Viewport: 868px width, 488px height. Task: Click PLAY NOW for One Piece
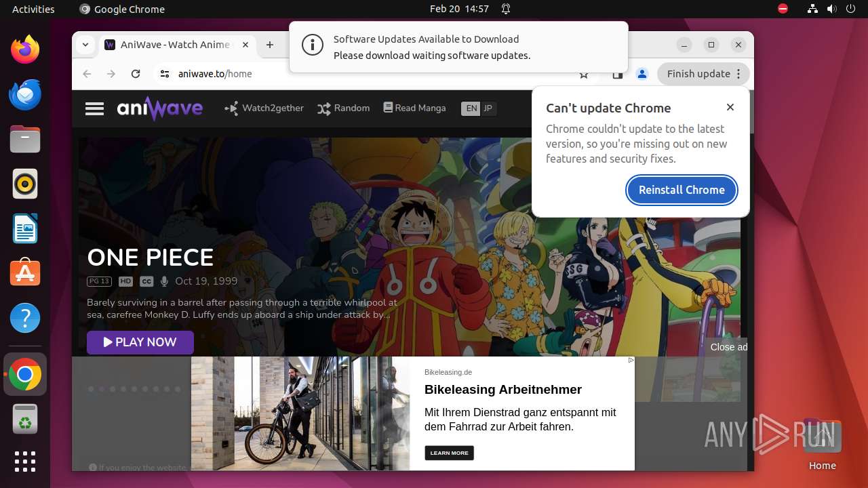(x=140, y=342)
